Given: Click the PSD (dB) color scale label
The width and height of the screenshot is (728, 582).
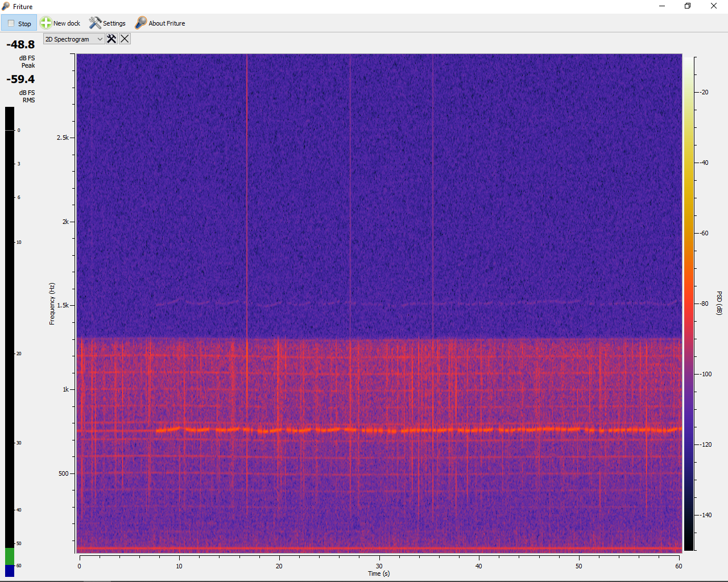Looking at the screenshot, I should click(719, 304).
